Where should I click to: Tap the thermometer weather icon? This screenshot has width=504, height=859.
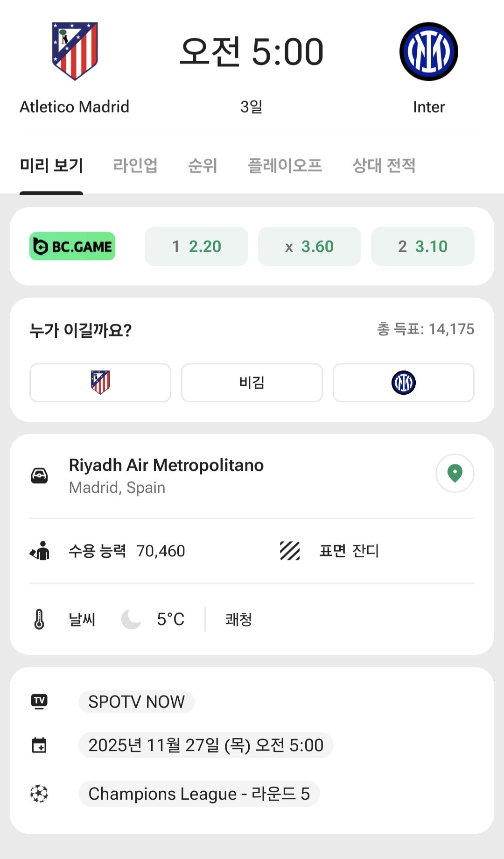[x=39, y=619]
